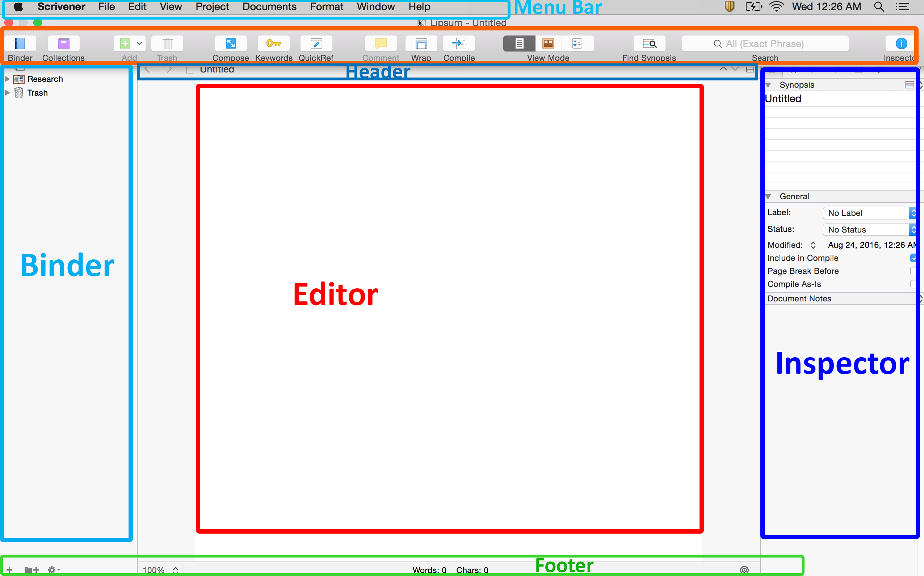This screenshot has width=924, height=576.
Task: Switch to Corkboard view mode
Action: point(548,44)
